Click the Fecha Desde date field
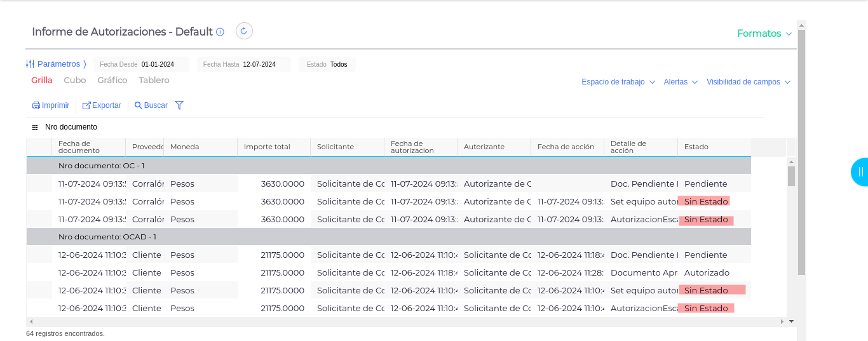Viewport: 868px width, 341px height. coord(158,64)
